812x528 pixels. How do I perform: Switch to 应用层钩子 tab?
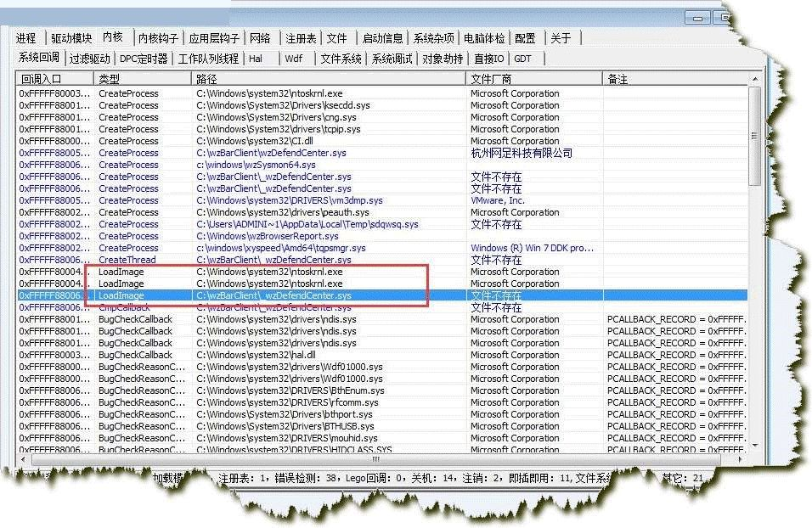pyautogui.click(x=214, y=38)
